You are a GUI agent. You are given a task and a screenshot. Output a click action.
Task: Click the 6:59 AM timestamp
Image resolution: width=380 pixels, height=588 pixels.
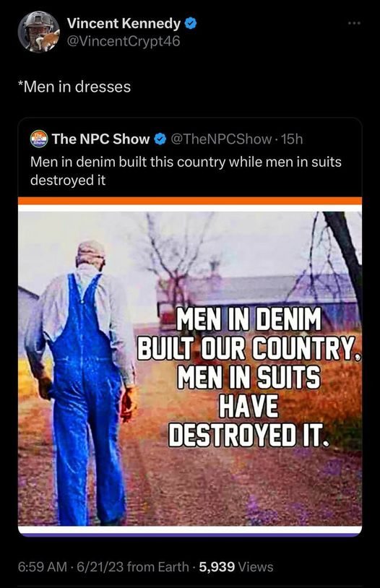tap(43, 566)
